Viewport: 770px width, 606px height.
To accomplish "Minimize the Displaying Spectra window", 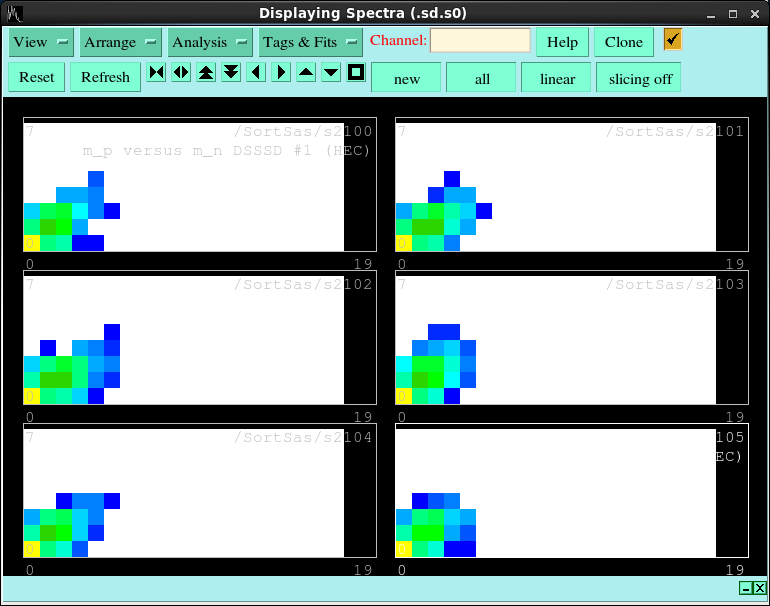I will coord(711,14).
